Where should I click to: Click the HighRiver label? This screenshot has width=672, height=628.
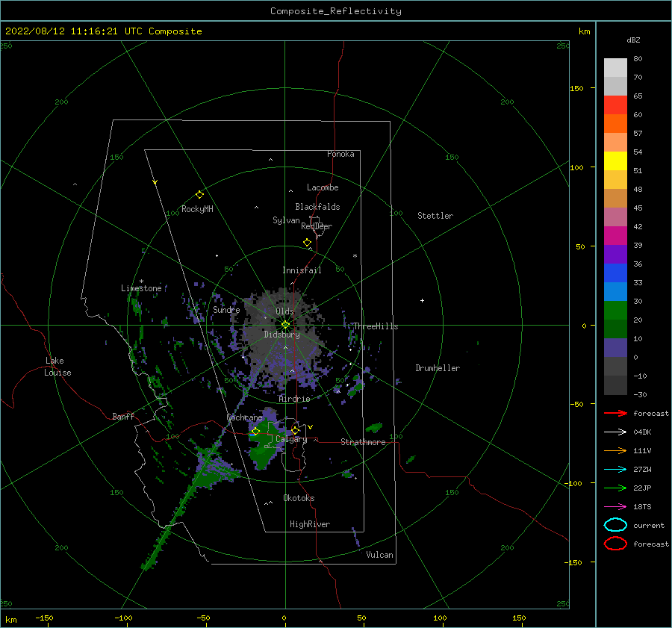pyautogui.click(x=310, y=524)
